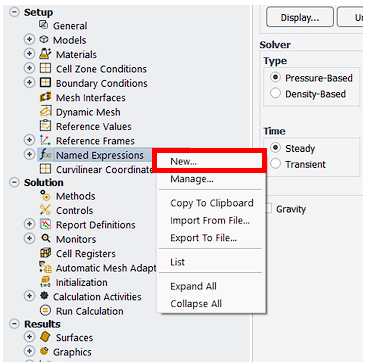Click the Reference Values icon
The width and height of the screenshot is (367, 362).
pos(45,126)
